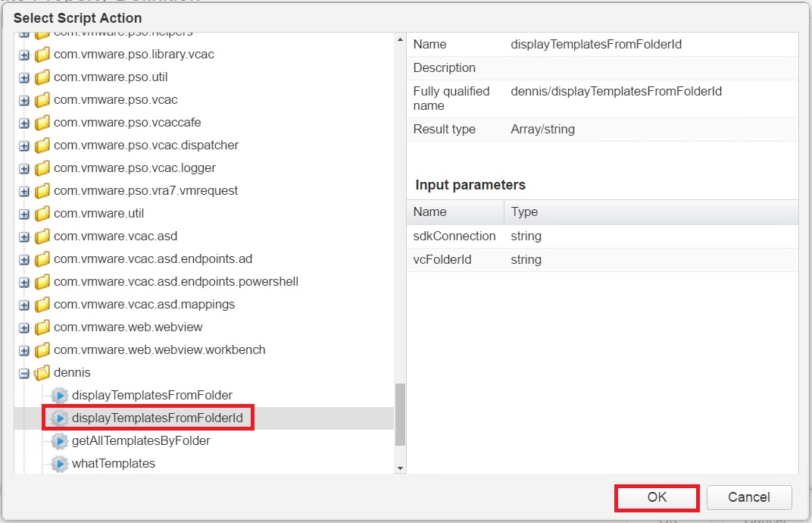Select the dennis module label

(x=72, y=373)
